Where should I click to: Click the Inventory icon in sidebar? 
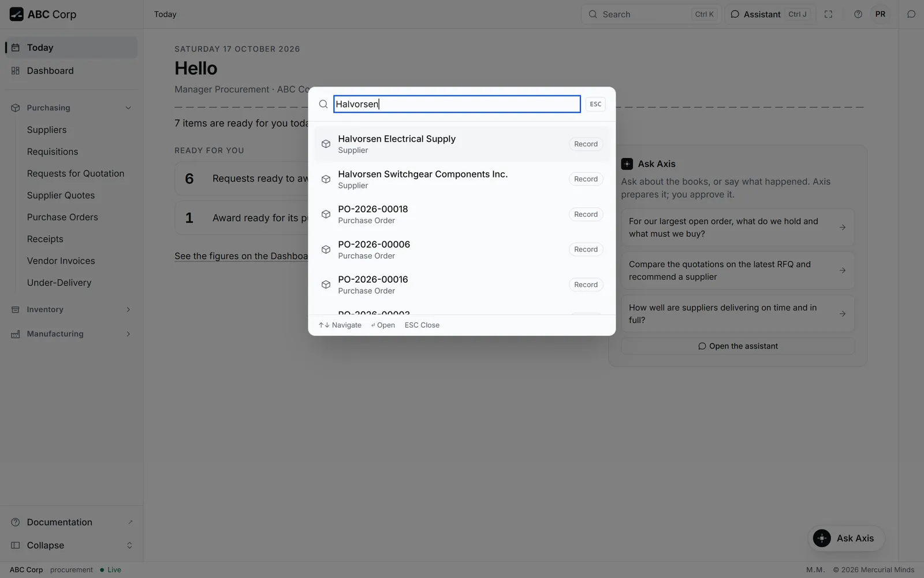pos(16,310)
